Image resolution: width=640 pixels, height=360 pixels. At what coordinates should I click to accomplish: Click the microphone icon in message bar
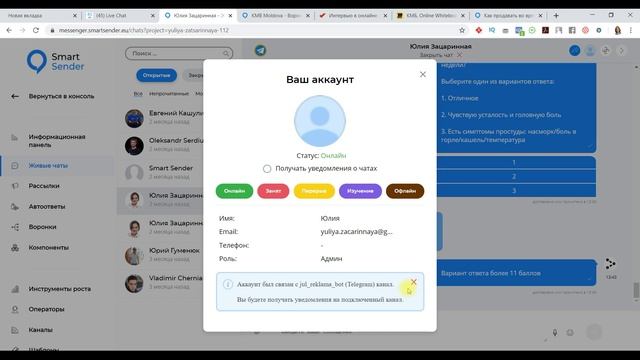tap(555, 333)
